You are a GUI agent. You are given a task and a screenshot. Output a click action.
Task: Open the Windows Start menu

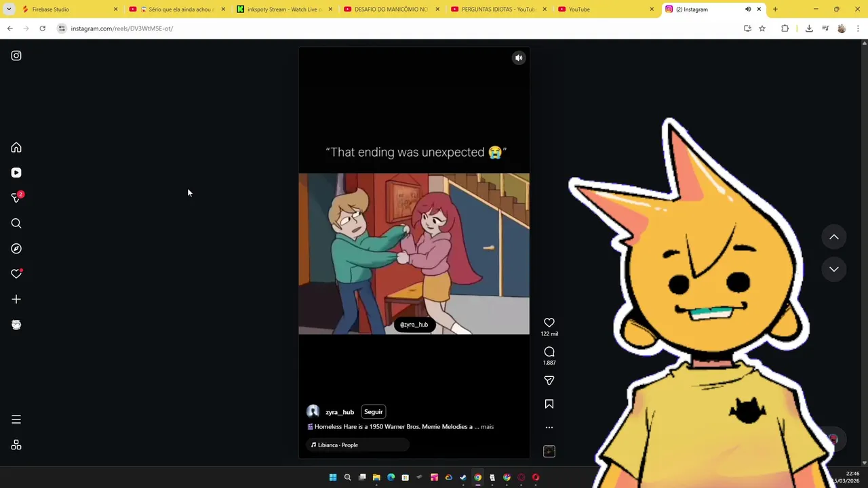click(x=333, y=478)
